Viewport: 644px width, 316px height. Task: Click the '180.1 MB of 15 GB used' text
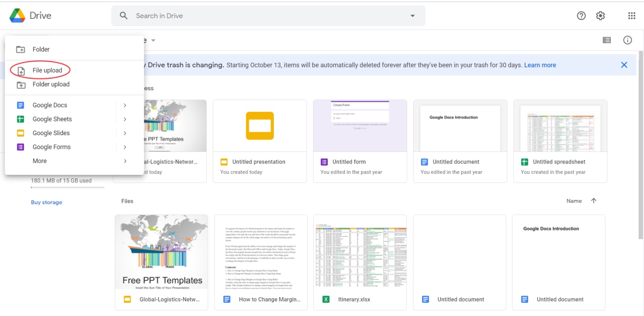point(61,180)
